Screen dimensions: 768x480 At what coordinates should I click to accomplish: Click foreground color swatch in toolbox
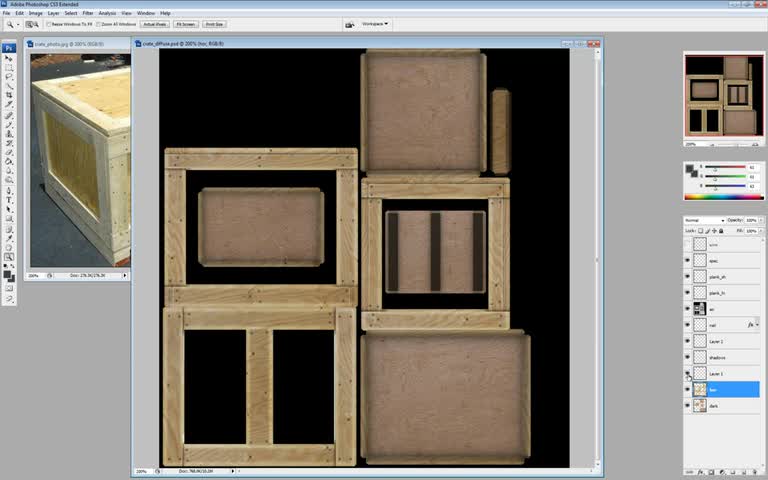click(x=7, y=274)
